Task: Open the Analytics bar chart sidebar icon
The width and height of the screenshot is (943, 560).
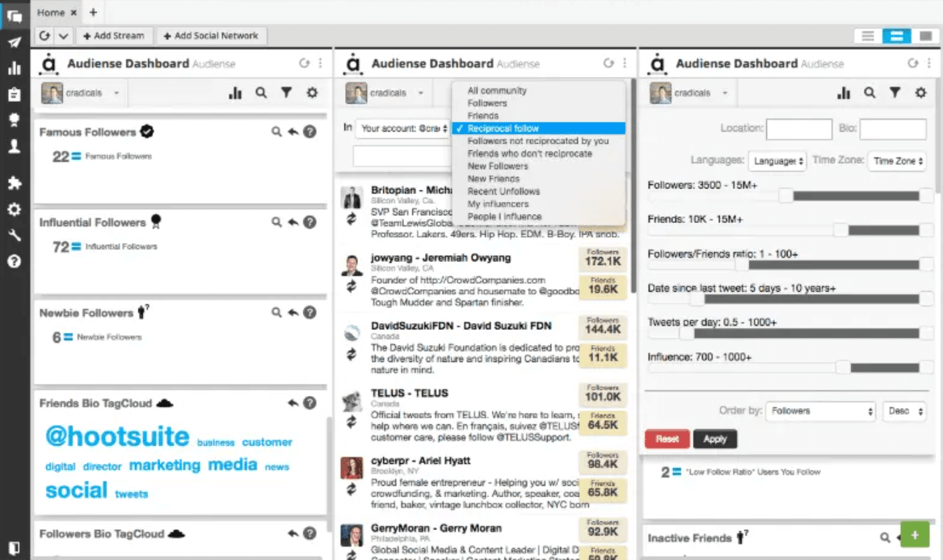Action: tap(15, 68)
